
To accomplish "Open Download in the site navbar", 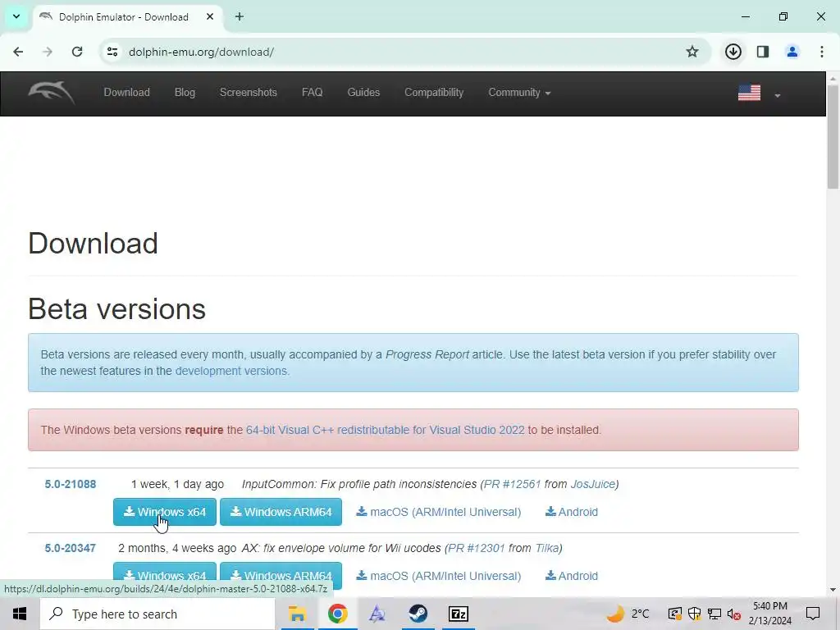I will tap(127, 93).
